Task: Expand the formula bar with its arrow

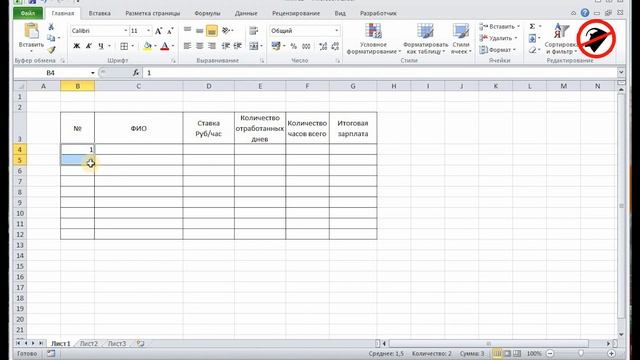Action: (621, 72)
